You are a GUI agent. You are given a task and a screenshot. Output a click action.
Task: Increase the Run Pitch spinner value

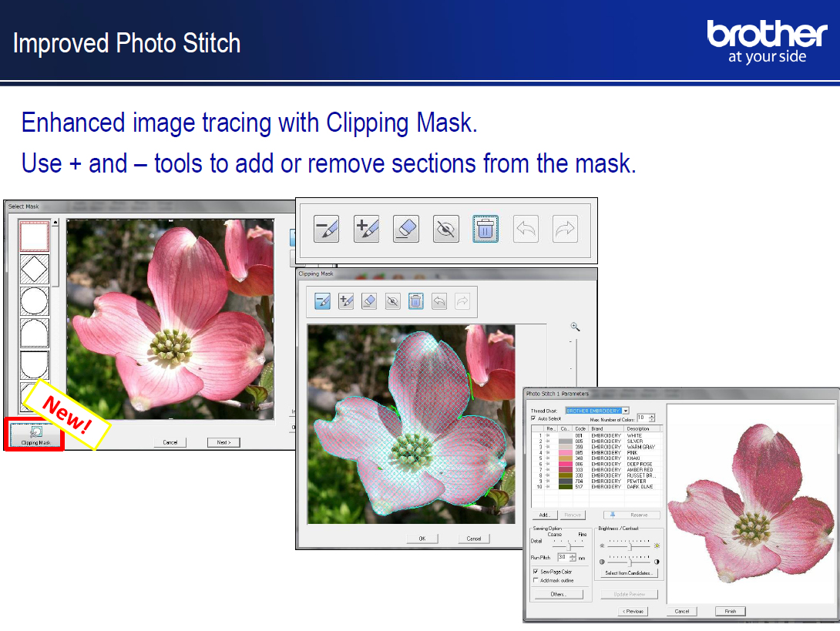pos(571,555)
